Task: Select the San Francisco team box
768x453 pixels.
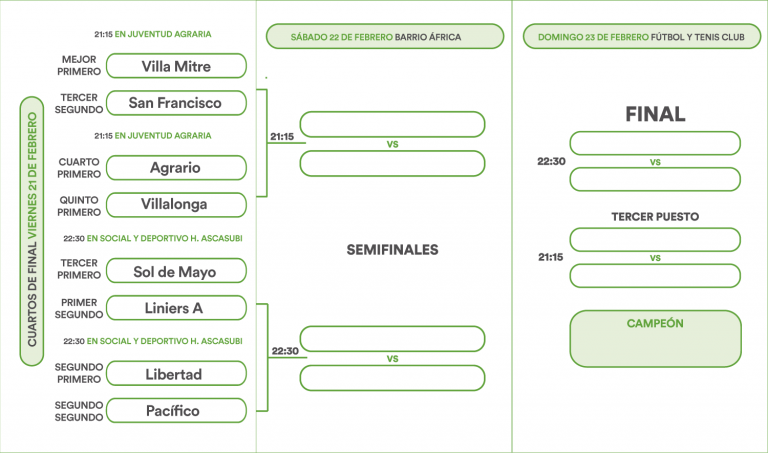Action: tap(175, 103)
